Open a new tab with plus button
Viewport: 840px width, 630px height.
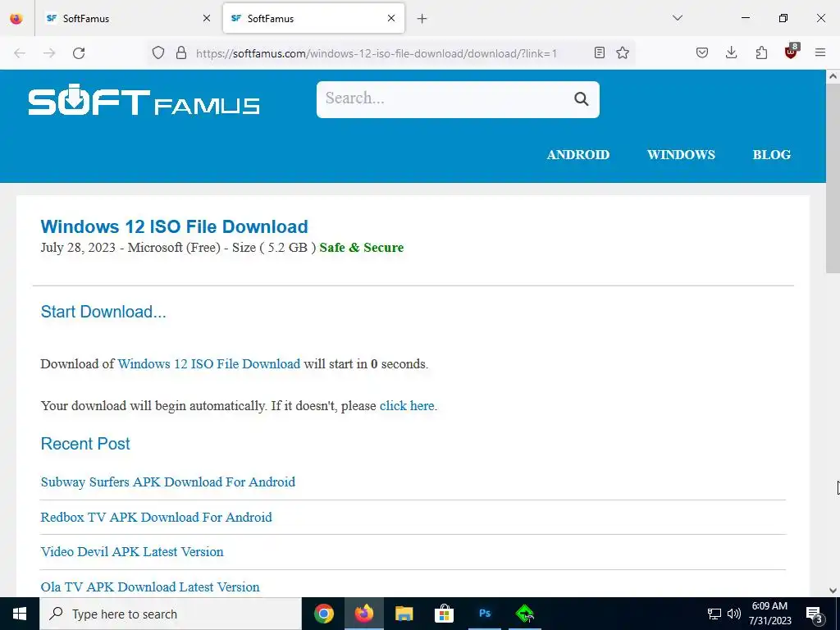coord(422,19)
